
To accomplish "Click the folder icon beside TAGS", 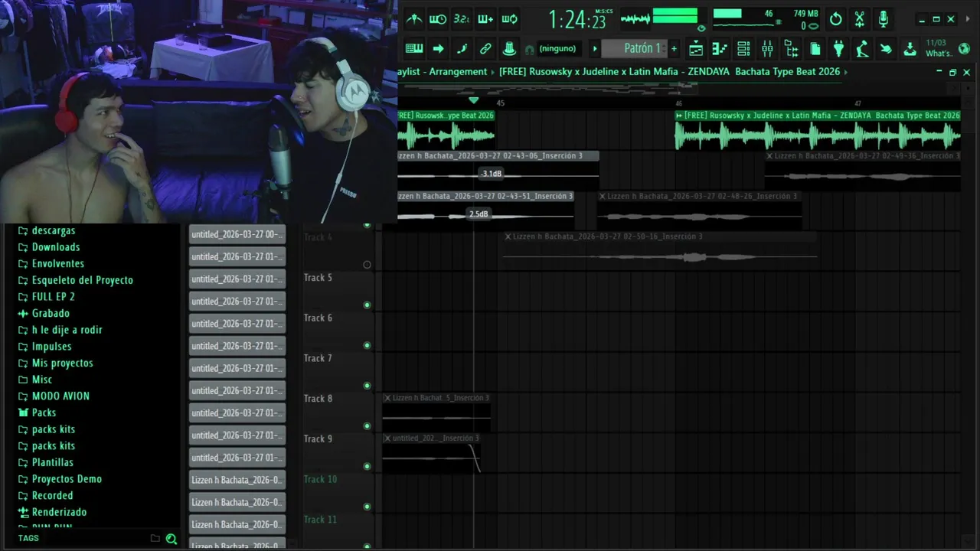I will coord(155,539).
